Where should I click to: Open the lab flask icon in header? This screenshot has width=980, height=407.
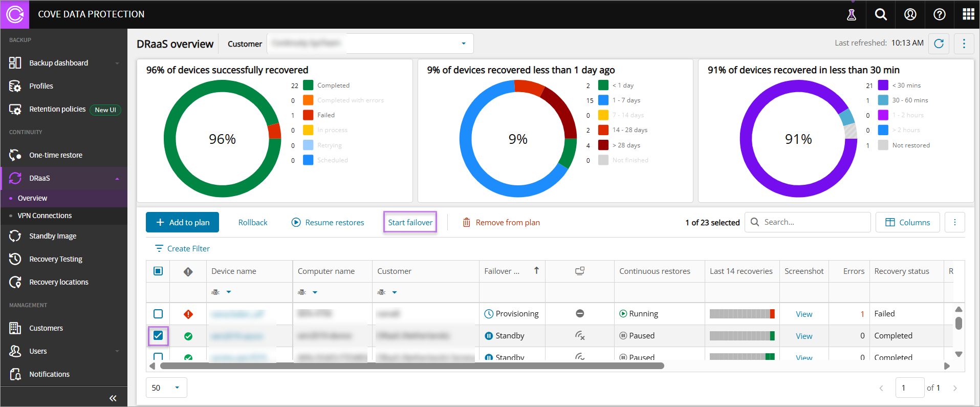tap(852, 15)
